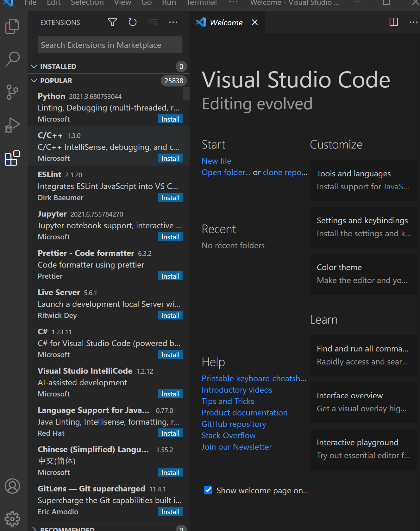This screenshot has height=531, width=420.
Task: Open the Selection menu
Action: point(87,3)
